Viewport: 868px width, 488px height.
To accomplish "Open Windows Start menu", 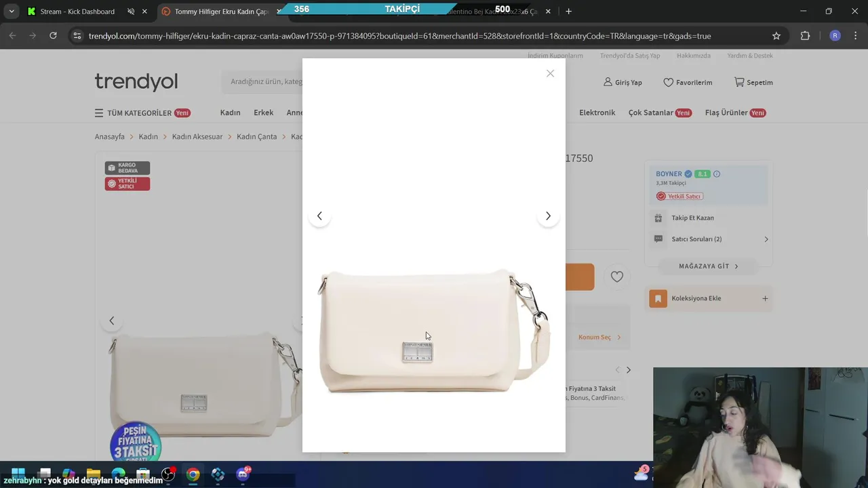I will (18, 474).
